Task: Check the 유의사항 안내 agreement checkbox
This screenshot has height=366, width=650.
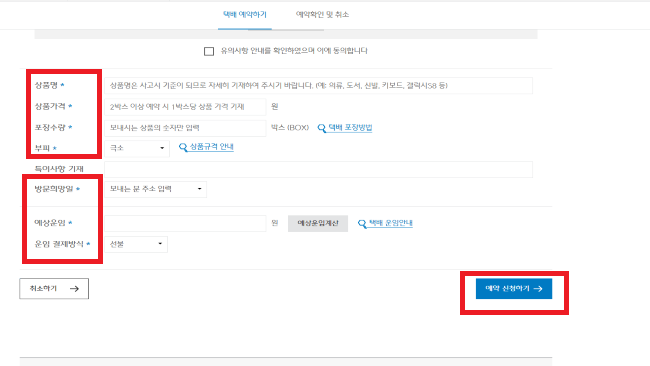Action: pos(209,51)
